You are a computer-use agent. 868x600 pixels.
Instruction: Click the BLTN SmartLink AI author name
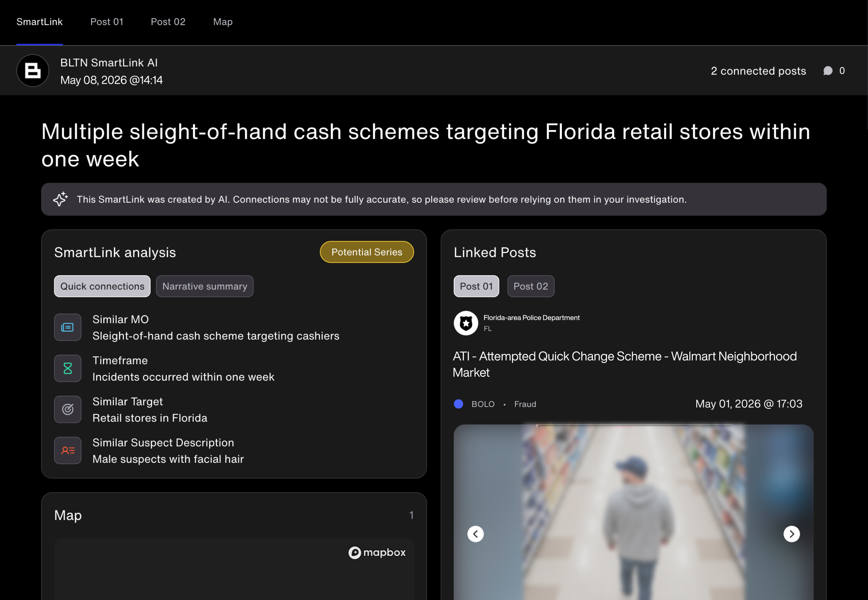(x=109, y=62)
